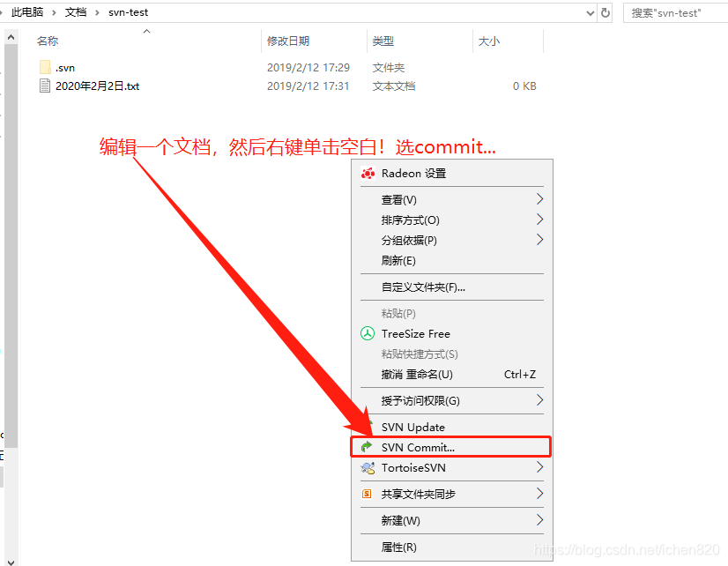Click the 文件夹 type cell
728x566 pixels.
388,68
